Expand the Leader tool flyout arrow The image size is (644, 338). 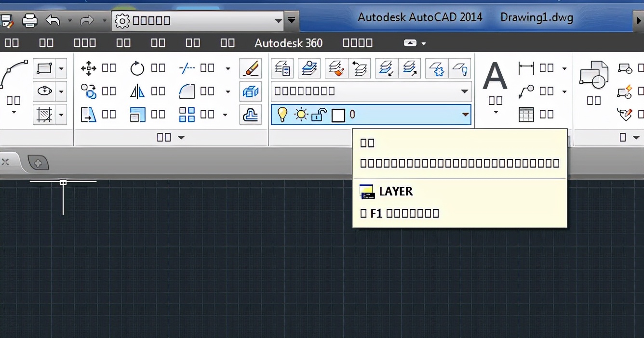564,91
